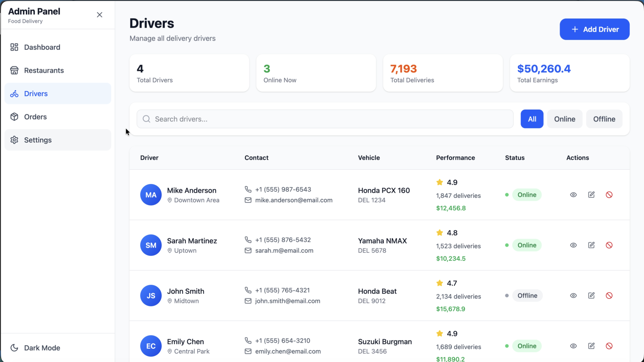Click the JS avatar circle
The width and height of the screenshot is (644, 362).
click(x=151, y=296)
